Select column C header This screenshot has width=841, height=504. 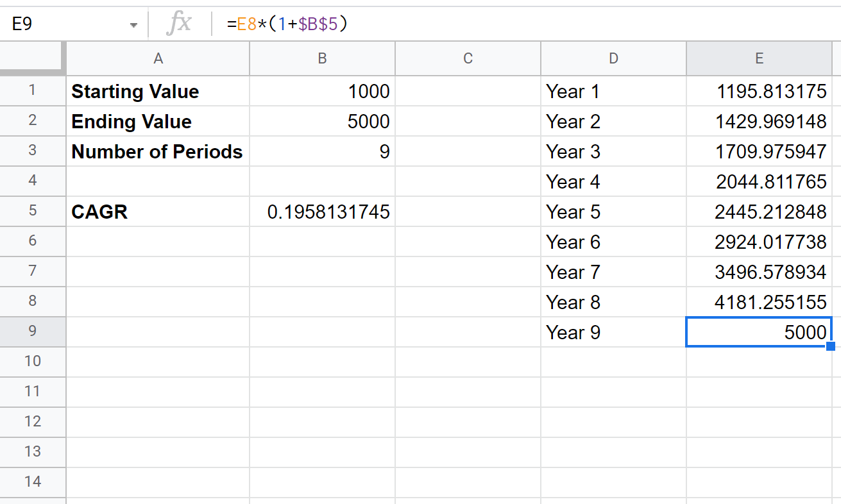pos(468,58)
